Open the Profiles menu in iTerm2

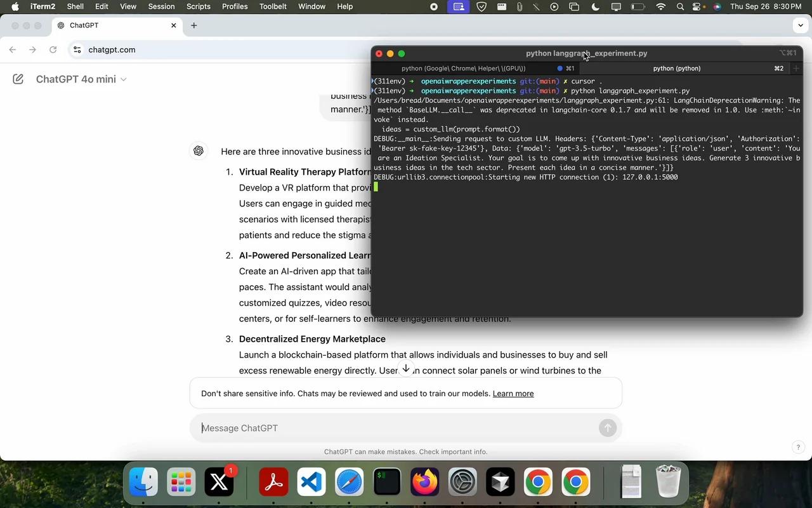[x=234, y=6]
